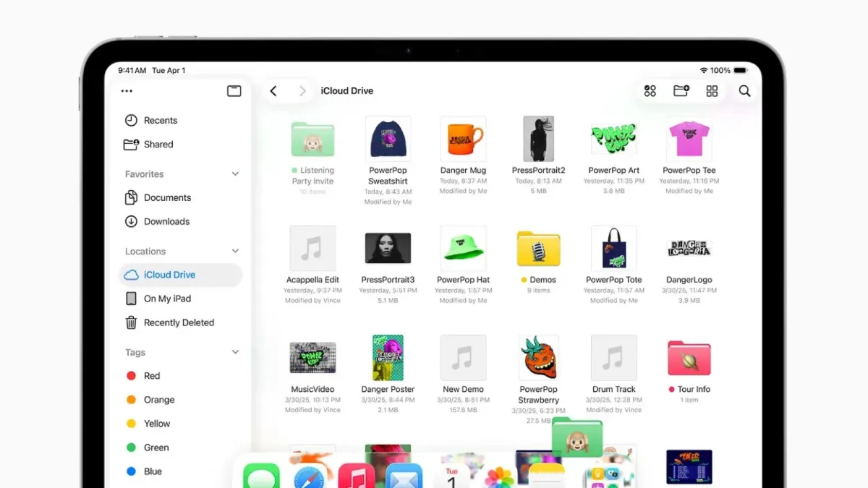
Task: Open the three-dot more menu in sidebar
Action: [127, 91]
